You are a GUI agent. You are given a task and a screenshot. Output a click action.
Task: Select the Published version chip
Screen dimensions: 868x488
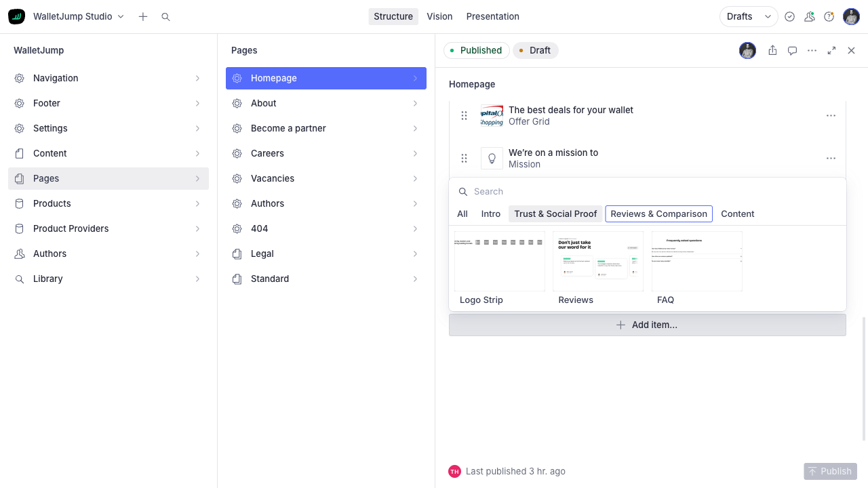(x=477, y=50)
